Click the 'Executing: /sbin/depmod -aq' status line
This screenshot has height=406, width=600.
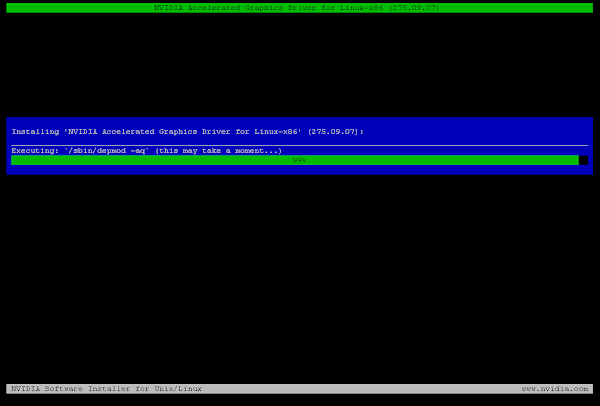pyautogui.click(x=147, y=151)
